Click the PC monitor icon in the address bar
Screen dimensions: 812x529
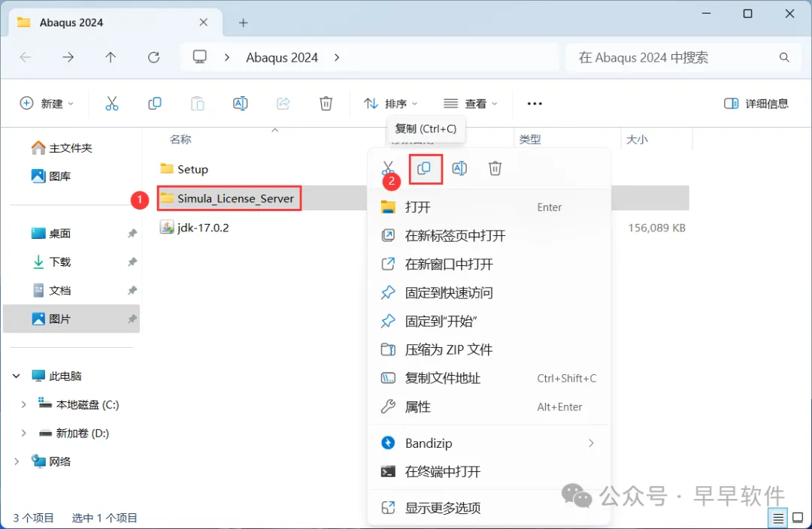click(200, 57)
